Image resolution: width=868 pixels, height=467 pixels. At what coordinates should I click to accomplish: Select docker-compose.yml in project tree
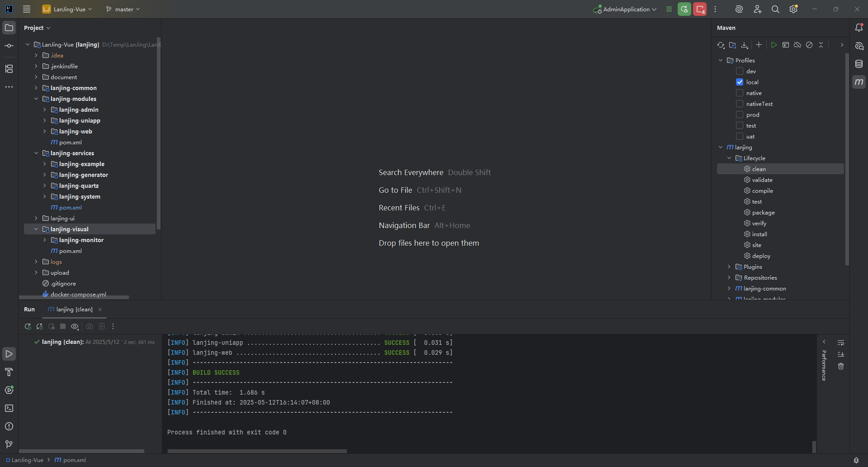tap(78, 294)
